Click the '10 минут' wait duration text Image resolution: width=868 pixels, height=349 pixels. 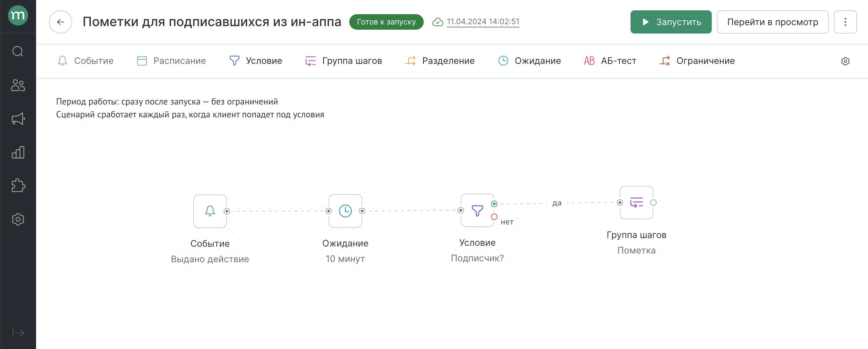pos(345,259)
